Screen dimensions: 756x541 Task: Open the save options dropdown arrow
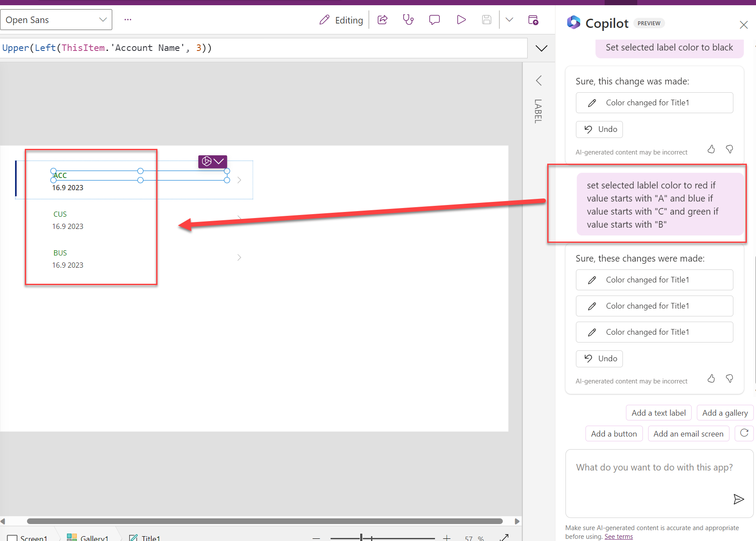pos(509,20)
